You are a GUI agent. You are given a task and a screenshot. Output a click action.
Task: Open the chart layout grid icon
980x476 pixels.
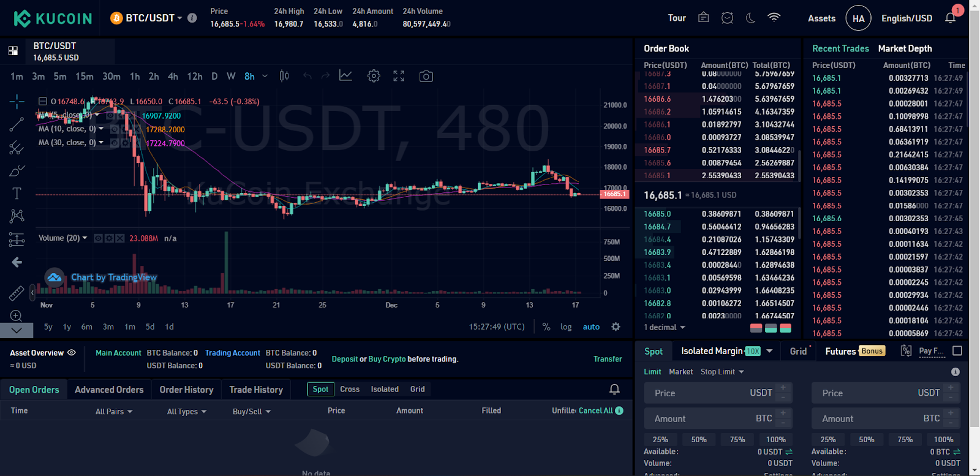click(13, 51)
